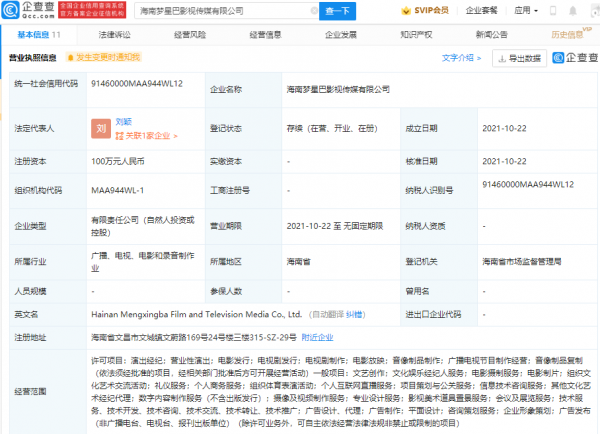Screen dimensions: 600x434
Task: Select 2021-10-22 至 无固定期限 business term
Action: [x=335, y=226]
